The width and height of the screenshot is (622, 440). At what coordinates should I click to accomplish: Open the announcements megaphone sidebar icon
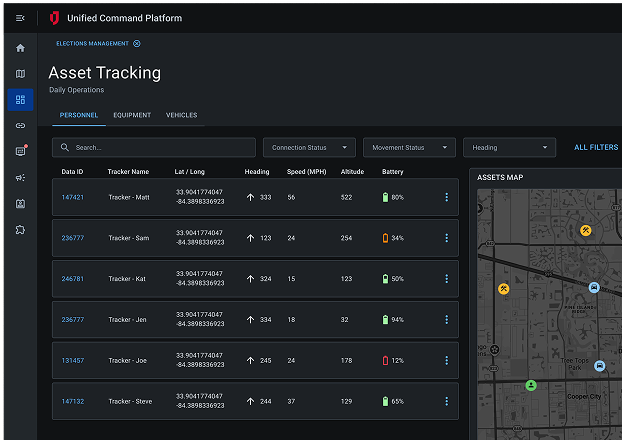tap(20, 178)
